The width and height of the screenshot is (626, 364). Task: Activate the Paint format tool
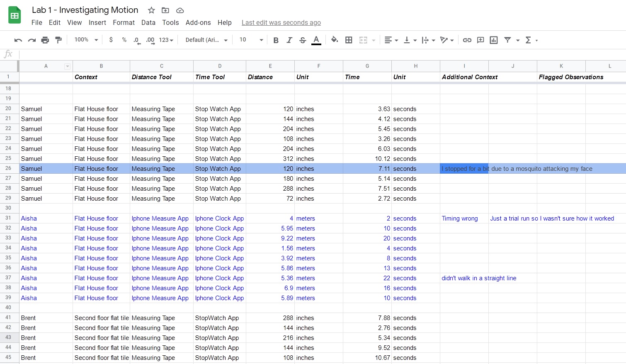click(58, 40)
